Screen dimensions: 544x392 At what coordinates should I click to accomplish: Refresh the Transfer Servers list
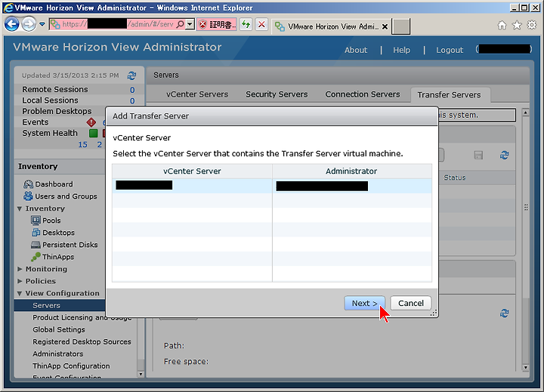pos(505,155)
